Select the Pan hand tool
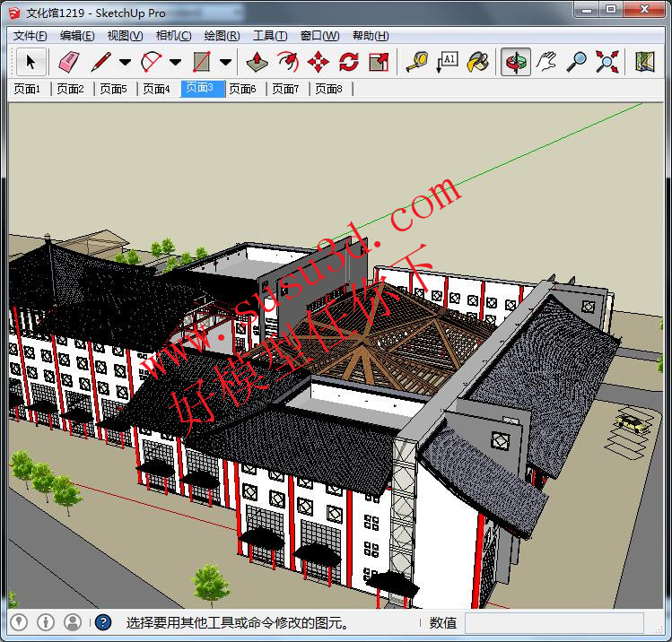Viewport: 672px width, 642px height. point(547,62)
